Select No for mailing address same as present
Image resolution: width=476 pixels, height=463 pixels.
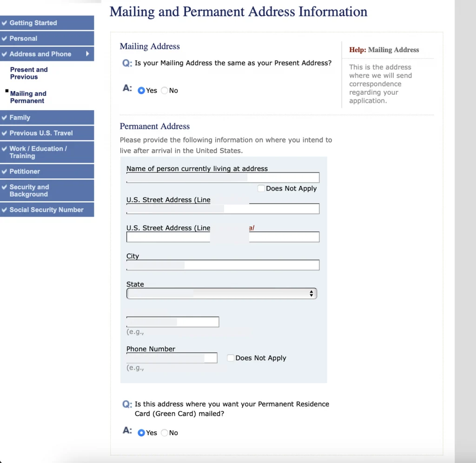click(164, 91)
